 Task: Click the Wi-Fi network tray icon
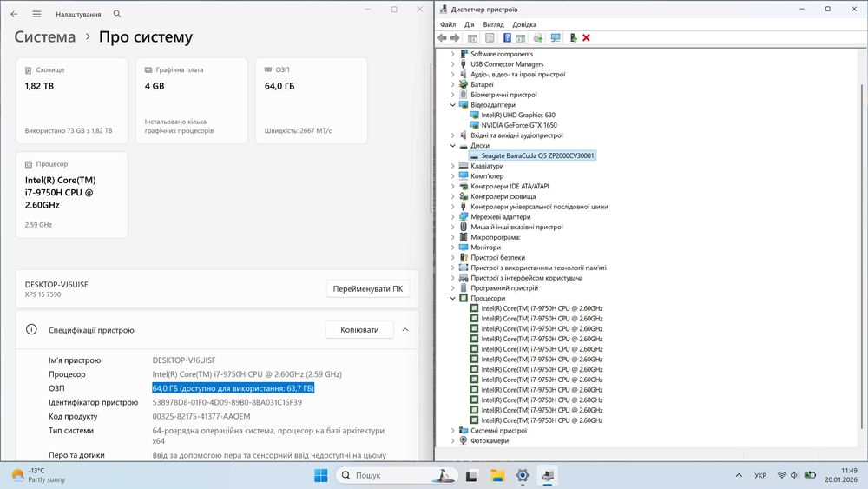pos(782,475)
